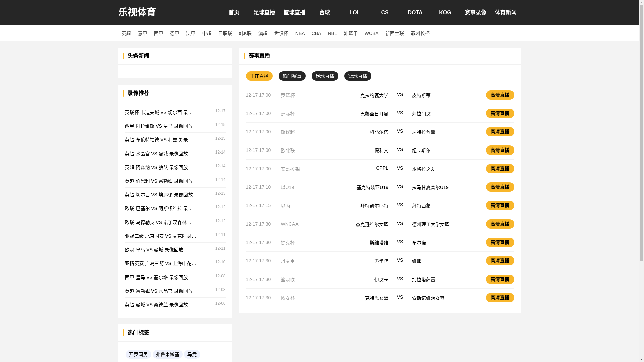644x362 pixels.
Task: Select 西甲 league link
Action: click(x=159, y=33)
